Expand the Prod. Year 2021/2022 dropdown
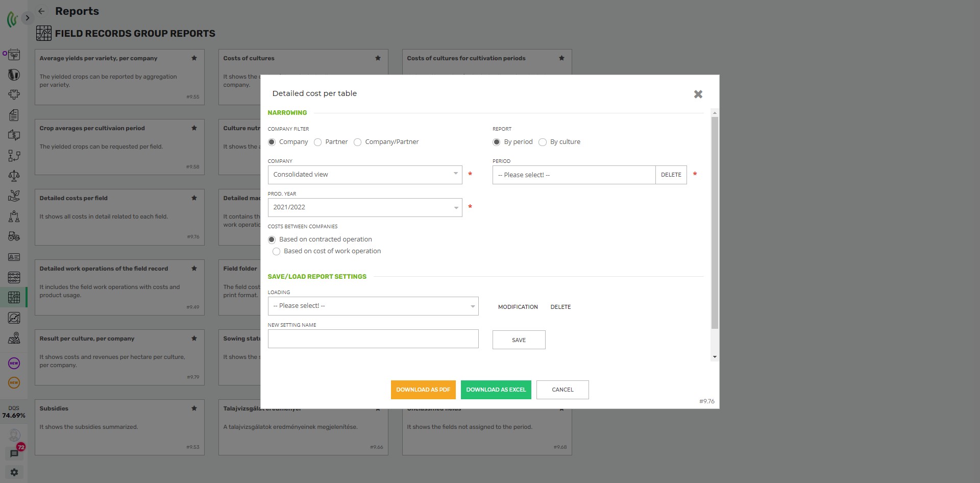Screen dimensions: 980x483 point(364,207)
